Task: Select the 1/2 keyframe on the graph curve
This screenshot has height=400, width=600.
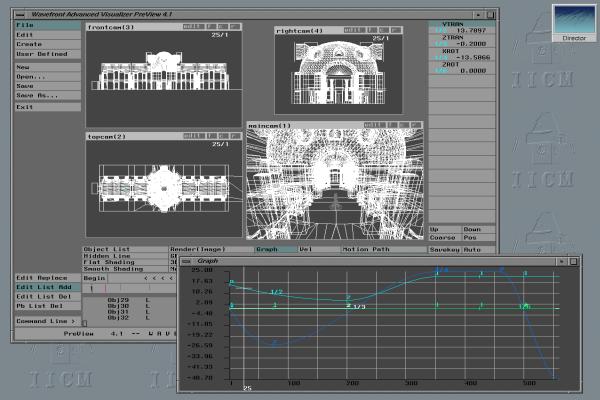Action: pyautogui.click(x=276, y=292)
